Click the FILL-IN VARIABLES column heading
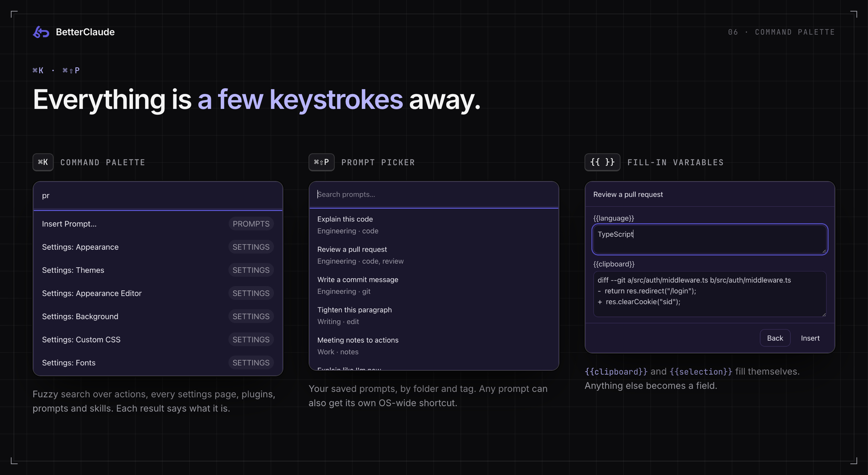The width and height of the screenshot is (868, 475). pyautogui.click(x=675, y=163)
